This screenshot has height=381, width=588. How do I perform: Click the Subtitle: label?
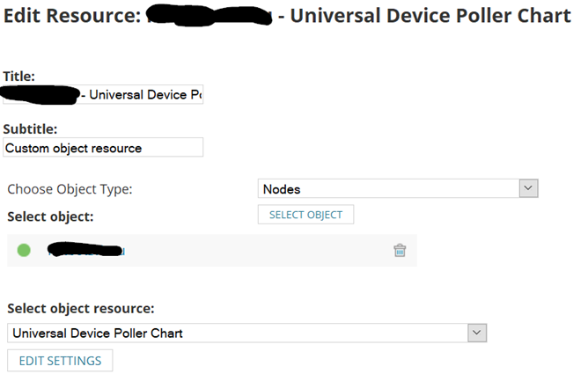30,128
